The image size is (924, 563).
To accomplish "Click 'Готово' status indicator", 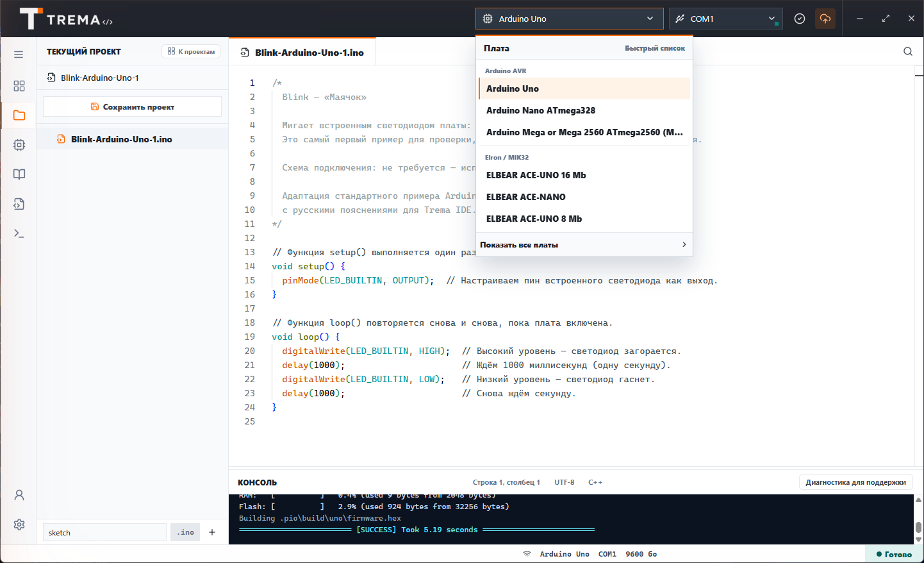I will (894, 554).
